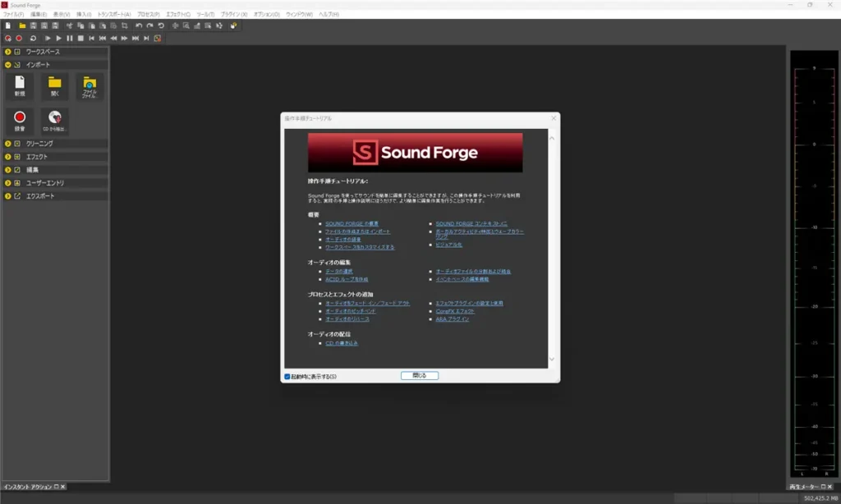Expand the エフェクト section in the sidebar

point(8,157)
